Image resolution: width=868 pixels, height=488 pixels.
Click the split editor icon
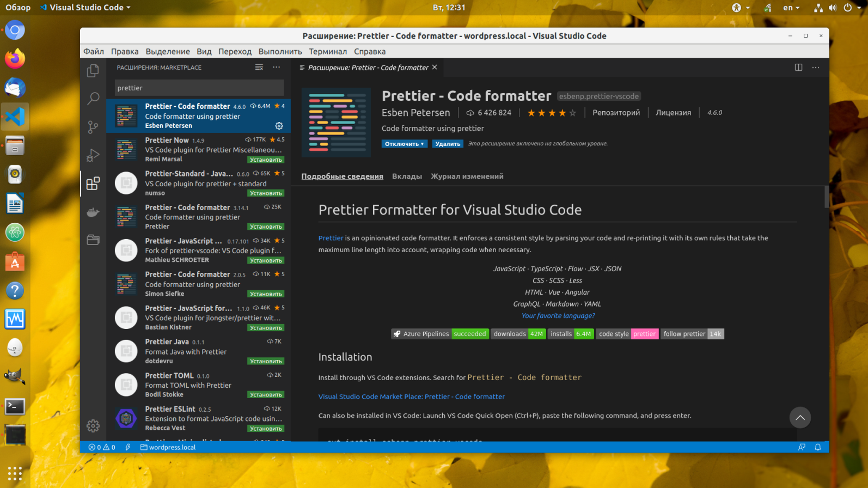(x=798, y=68)
